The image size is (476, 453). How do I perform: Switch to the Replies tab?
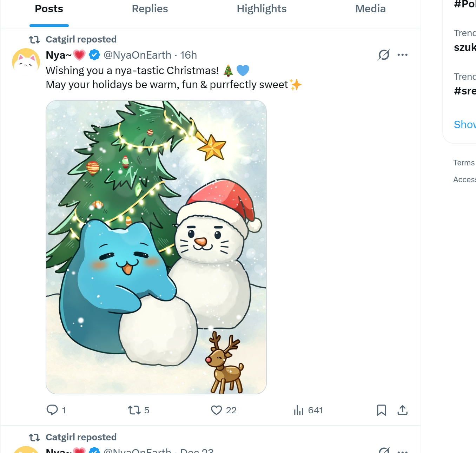pyautogui.click(x=150, y=9)
